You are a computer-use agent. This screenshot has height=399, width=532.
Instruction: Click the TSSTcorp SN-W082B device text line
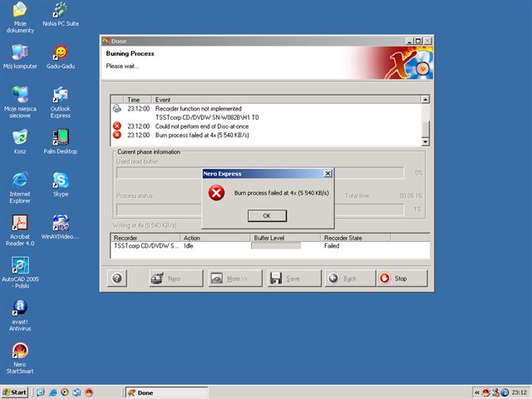(x=207, y=117)
